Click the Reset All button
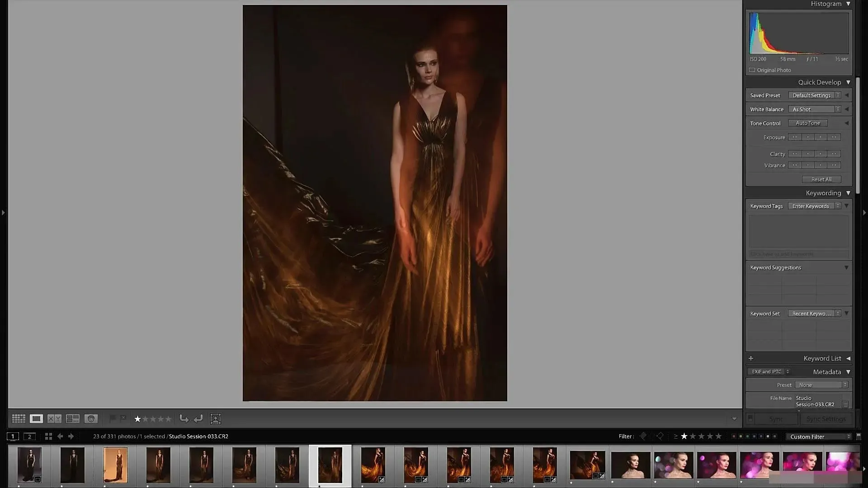868x488 pixels. [x=821, y=179]
